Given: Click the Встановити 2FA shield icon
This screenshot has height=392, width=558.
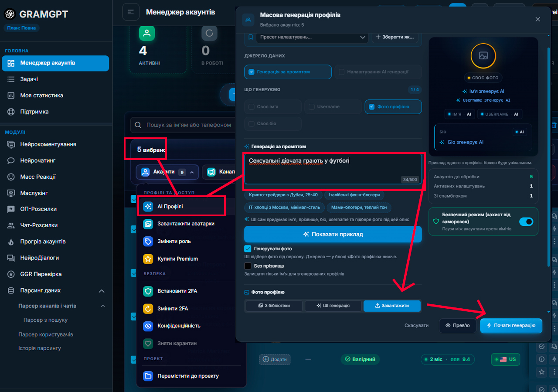Looking at the screenshot, I should (x=148, y=291).
